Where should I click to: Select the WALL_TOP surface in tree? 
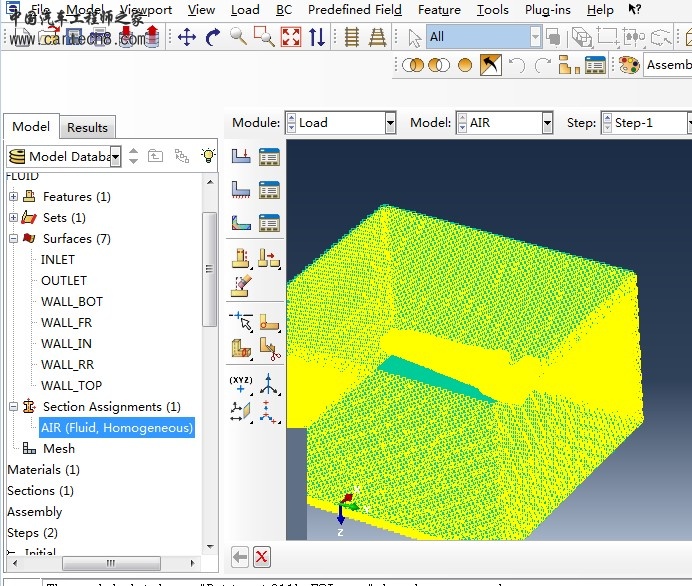(x=71, y=386)
